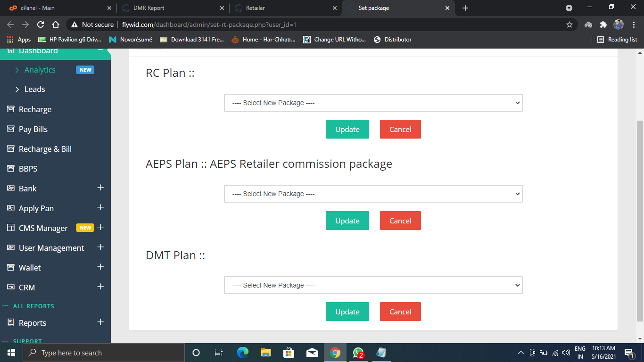Expand User Management plus icon
This screenshot has width=644, height=362.
coord(100,247)
